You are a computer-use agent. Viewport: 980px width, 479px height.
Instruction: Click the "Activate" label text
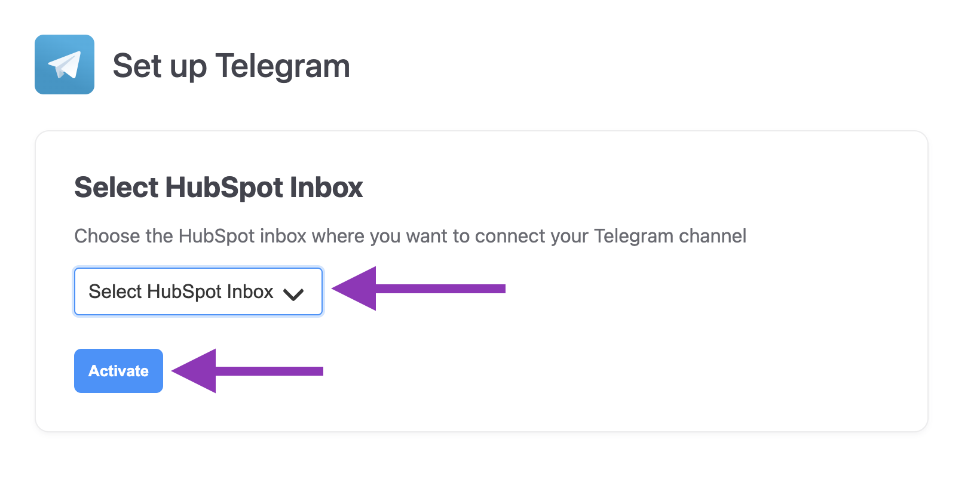click(118, 371)
